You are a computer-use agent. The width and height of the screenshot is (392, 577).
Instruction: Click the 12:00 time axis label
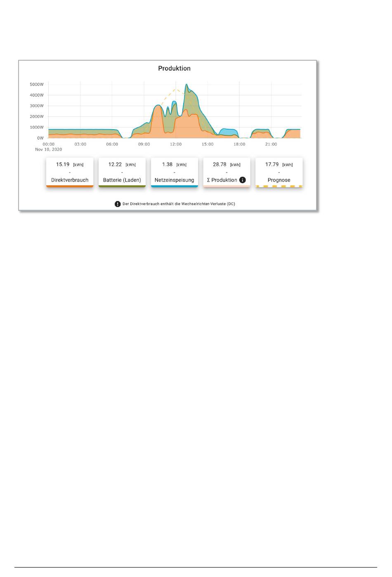pyautogui.click(x=176, y=144)
